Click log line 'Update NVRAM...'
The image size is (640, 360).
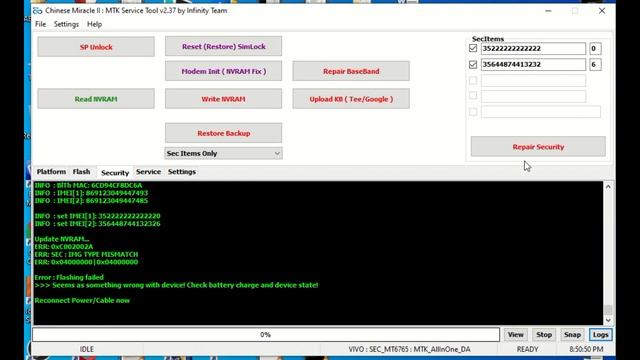coord(62,239)
